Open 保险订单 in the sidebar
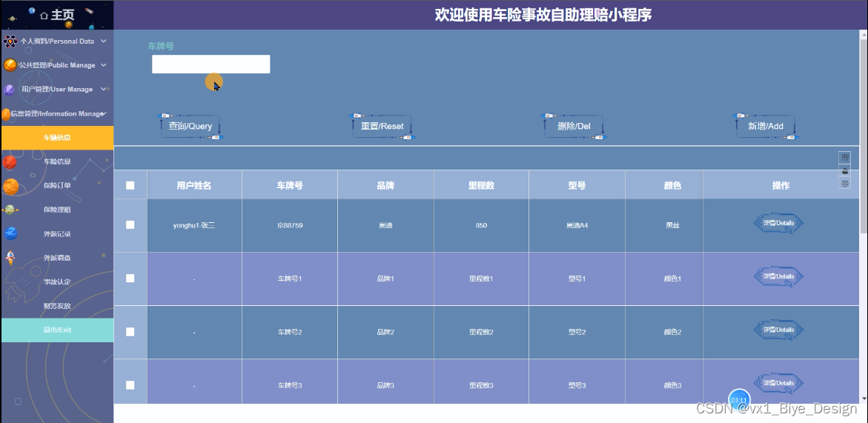Image resolution: width=868 pixels, height=423 pixels. (58, 186)
